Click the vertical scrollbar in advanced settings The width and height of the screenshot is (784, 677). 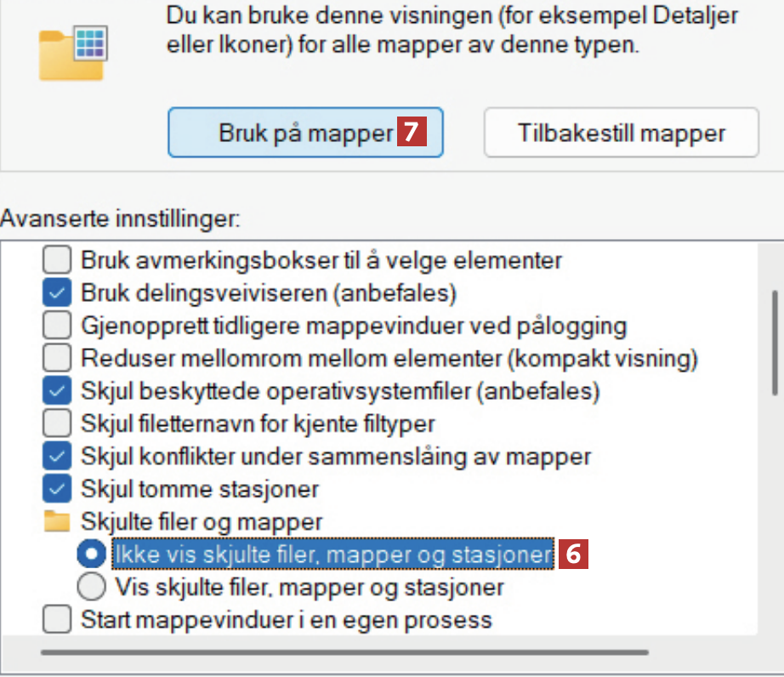coord(774,338)
